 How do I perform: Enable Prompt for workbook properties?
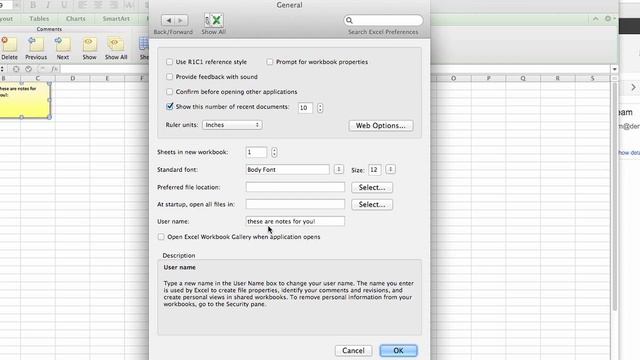270,62
